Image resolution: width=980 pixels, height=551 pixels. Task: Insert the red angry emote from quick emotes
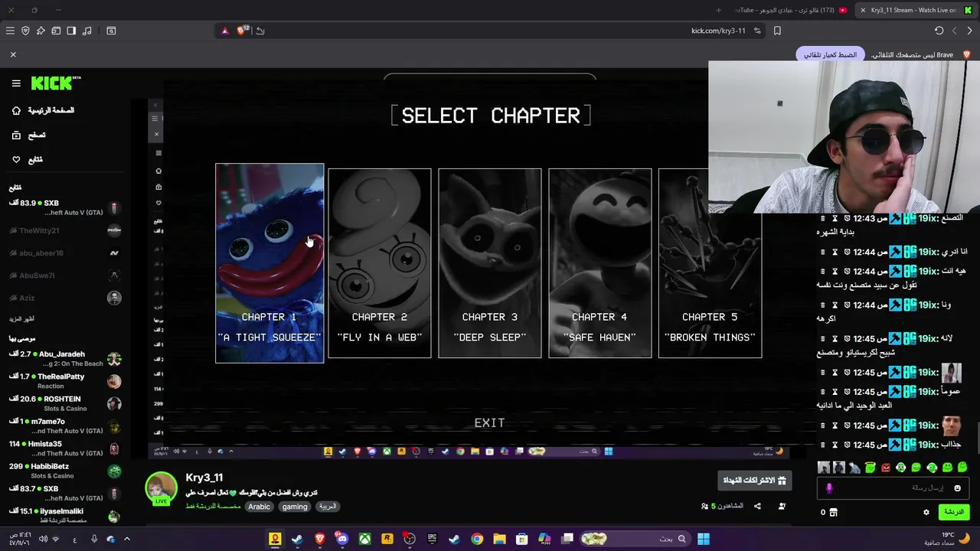point(885,468)
